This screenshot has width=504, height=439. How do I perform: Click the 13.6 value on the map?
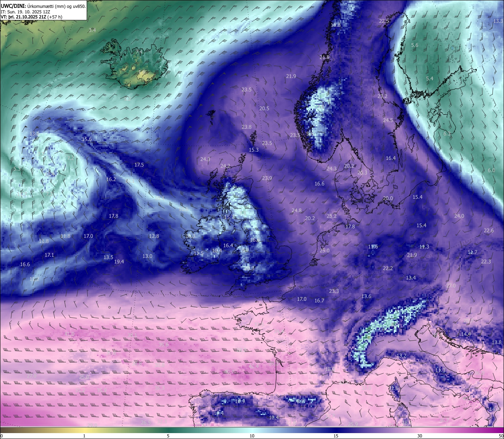(x=366, y=296)
